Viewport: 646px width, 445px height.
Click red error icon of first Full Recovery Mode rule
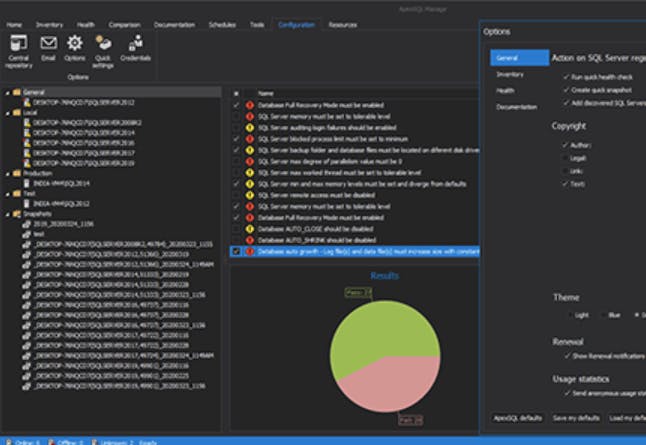250,105
